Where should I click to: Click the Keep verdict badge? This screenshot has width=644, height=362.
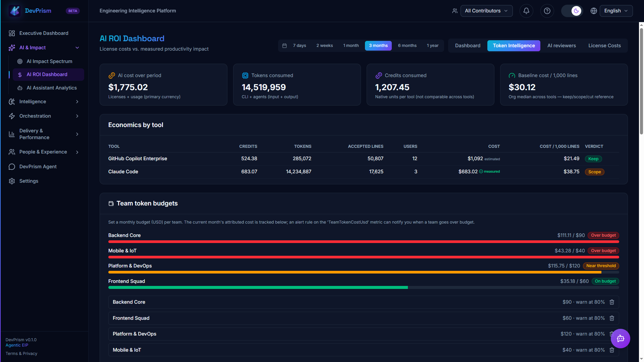tap(593, 159)
